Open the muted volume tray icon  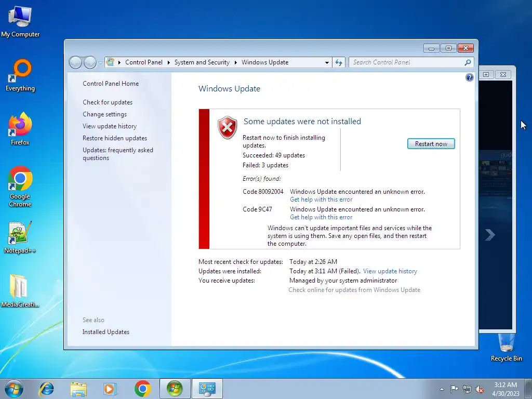pyautogui.click(x=480, y=389)
